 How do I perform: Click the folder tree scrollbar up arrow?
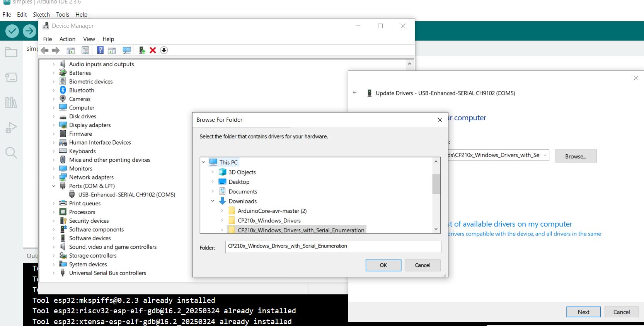click(436, 161)
